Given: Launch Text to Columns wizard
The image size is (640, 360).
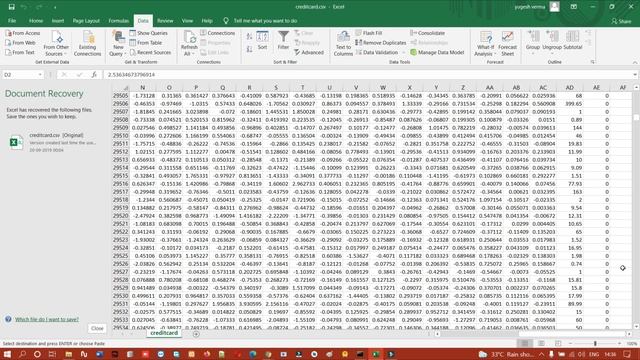Looking at the screenshot, I should (x=343, y=43).
